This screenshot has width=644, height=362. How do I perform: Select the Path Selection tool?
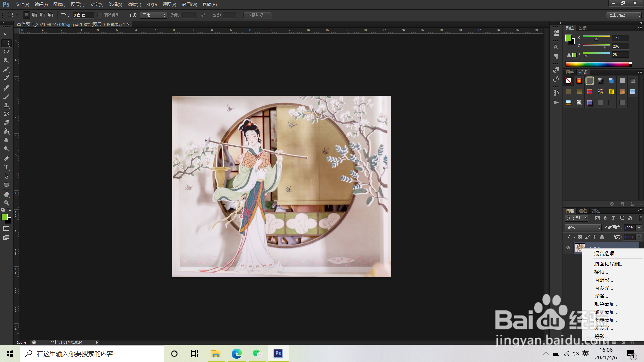pyautogui.click(x=6, y=176)
